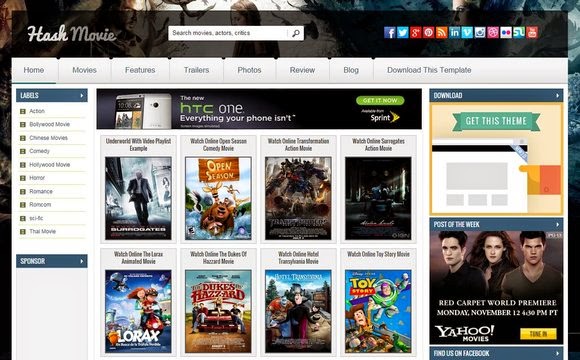The height and width of the screenshot is (360, 580).
Task: Click the bullet icon beside Comedy
Action: click(x=23, y=151)
